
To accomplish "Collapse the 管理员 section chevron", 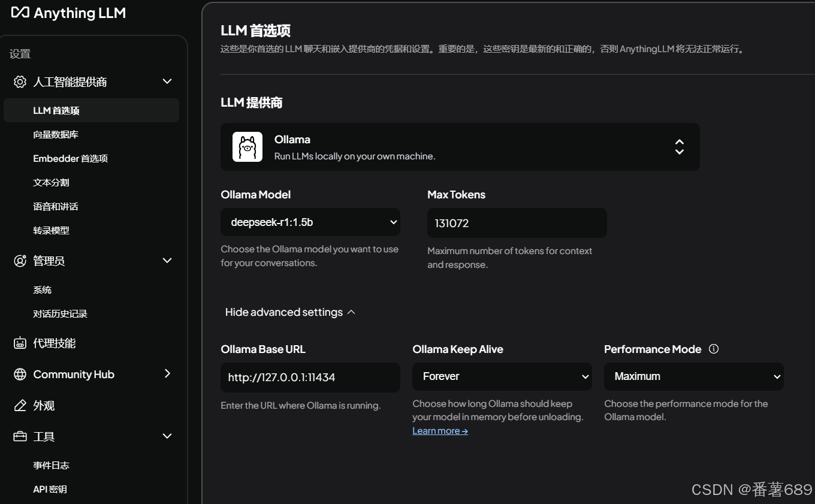I will tap(167, 261).
